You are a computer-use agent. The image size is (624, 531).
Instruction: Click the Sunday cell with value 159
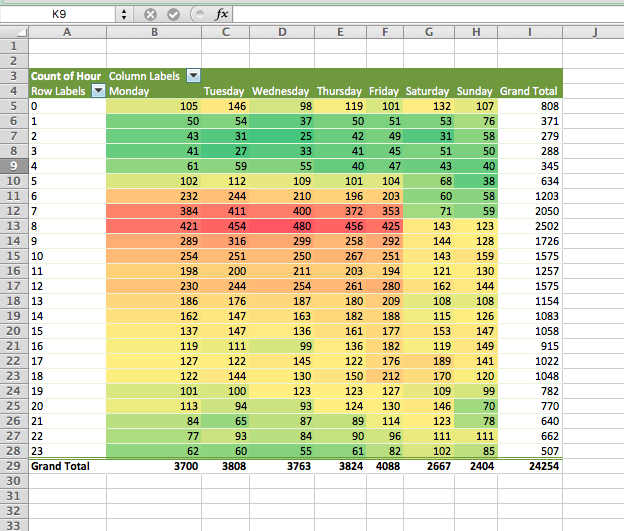476,256
